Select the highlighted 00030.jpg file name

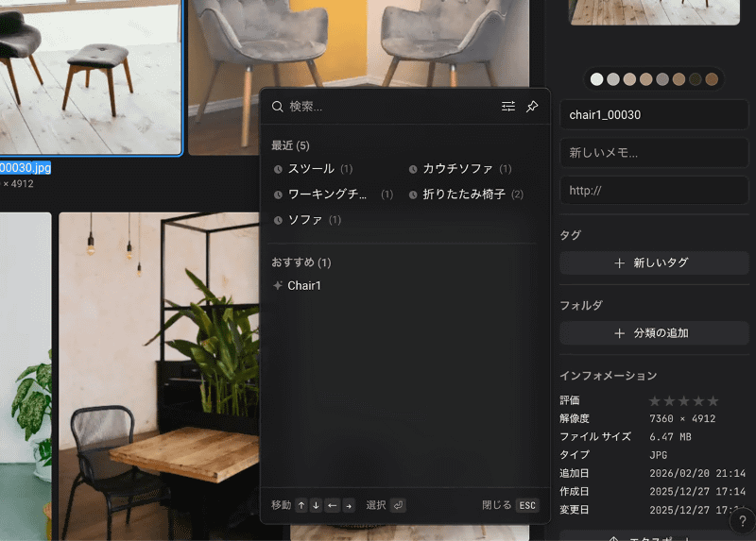pyautogui.click(x=26, y=168)
